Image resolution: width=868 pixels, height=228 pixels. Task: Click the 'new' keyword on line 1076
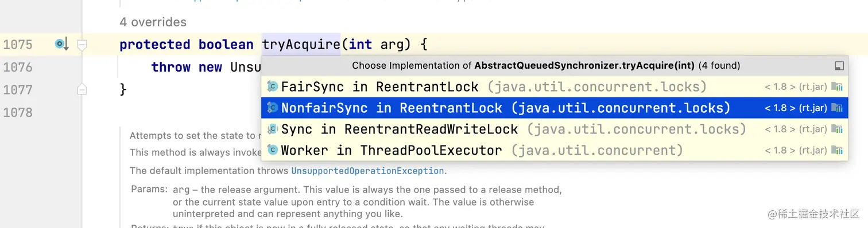pyautogui.click(x=211, y=67)
